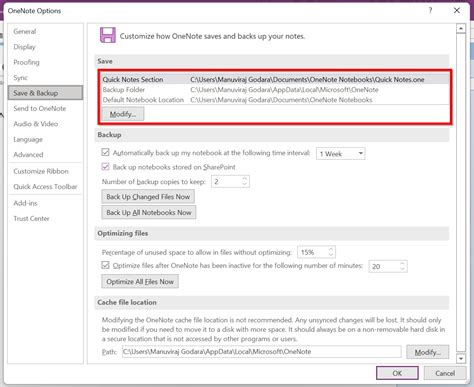This screenshot has width=474, height=387.
Task: Click Modify next to cache path
Action: [428, 352]
